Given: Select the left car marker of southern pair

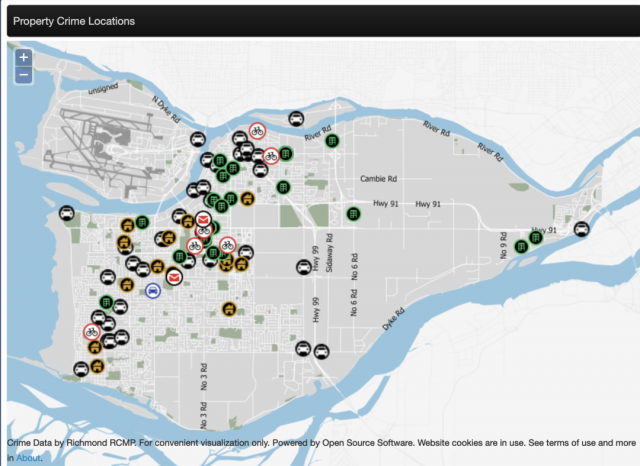Looking at the screenshot, I should point(302,349).
